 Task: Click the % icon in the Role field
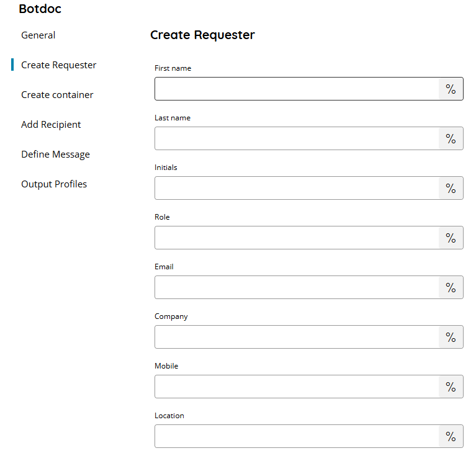451,238
